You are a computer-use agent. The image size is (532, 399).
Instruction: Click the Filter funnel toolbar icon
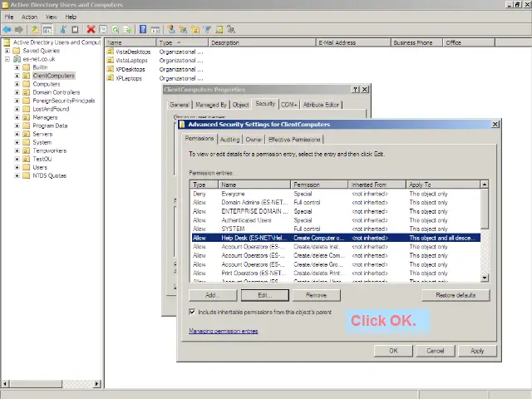[x=208, y=30]
